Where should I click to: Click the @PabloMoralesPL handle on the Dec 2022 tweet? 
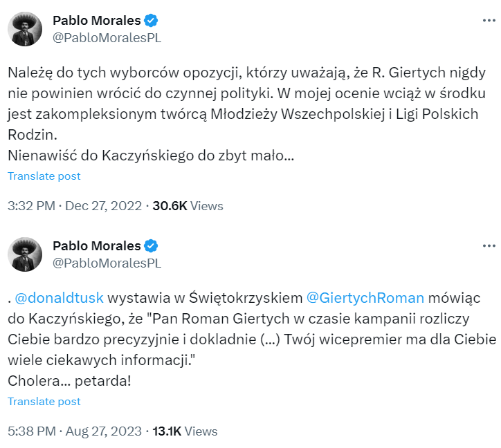tap(107, 37)
